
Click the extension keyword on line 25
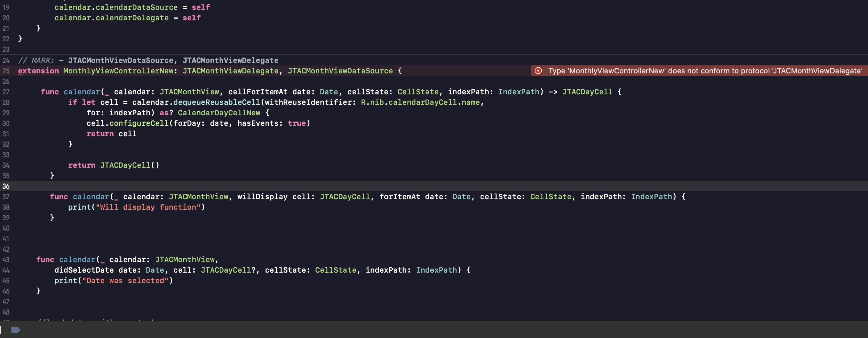pyautogui.click(x=38, y=71)
